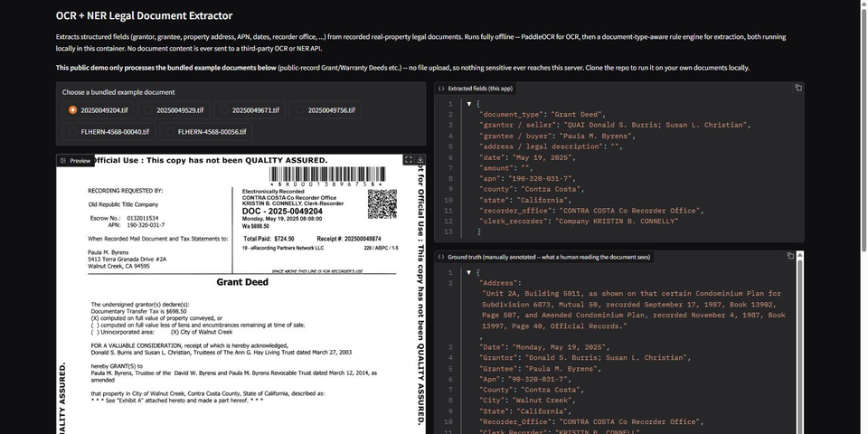Click the "Grantee": "Paula M. Byrens" line
Image resolution: width=868 pixels, height=434 pixels.
[x=541, y=369]
